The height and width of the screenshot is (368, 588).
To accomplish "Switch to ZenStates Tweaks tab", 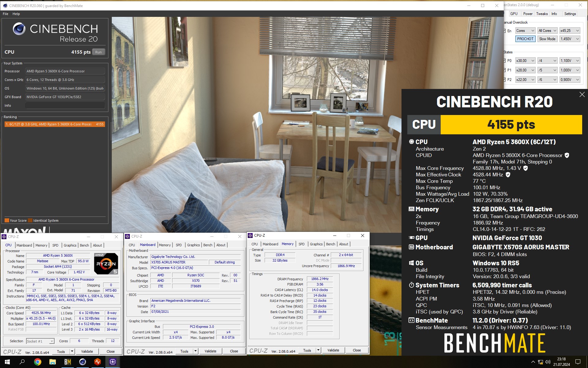I will click(542, 14).
